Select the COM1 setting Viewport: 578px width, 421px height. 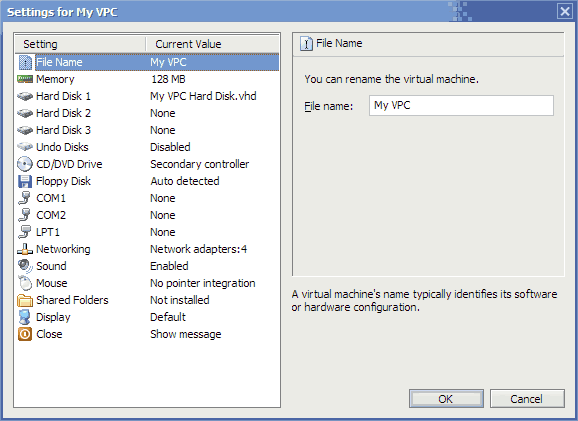(x=51, y=198)
